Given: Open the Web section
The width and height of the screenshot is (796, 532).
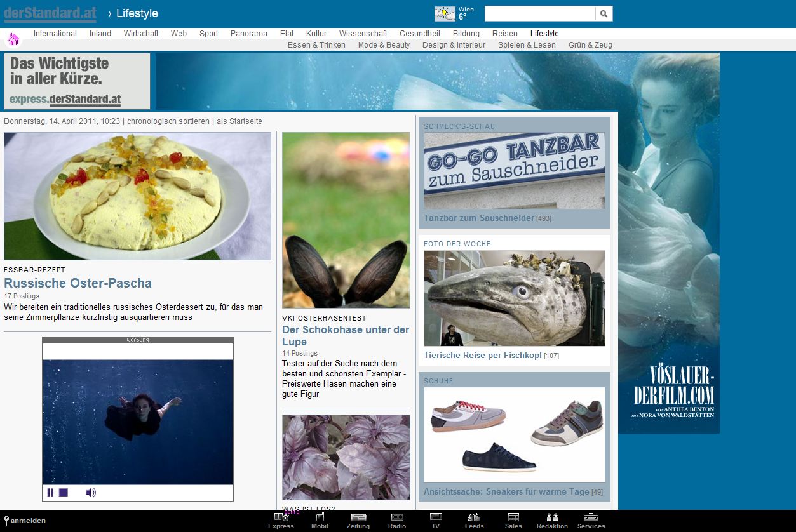Looking at the screenshot, I should (179, 34).
